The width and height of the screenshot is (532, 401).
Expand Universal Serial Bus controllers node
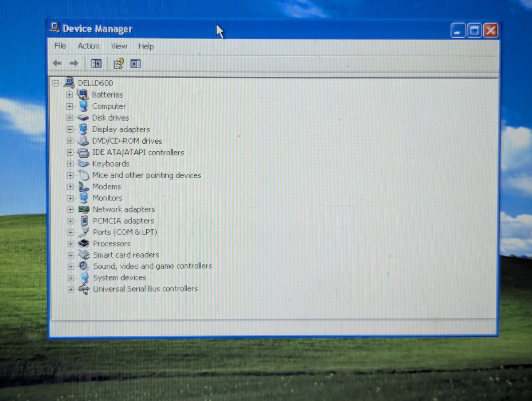[70, 289]
